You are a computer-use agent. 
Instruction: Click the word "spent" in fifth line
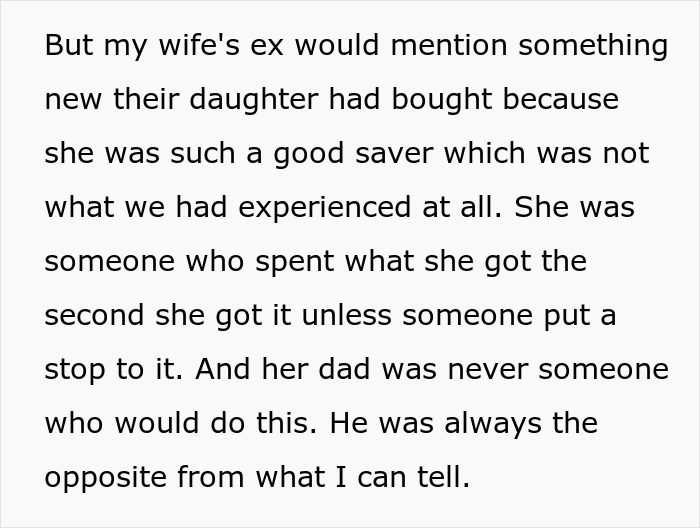click(295, 262)
